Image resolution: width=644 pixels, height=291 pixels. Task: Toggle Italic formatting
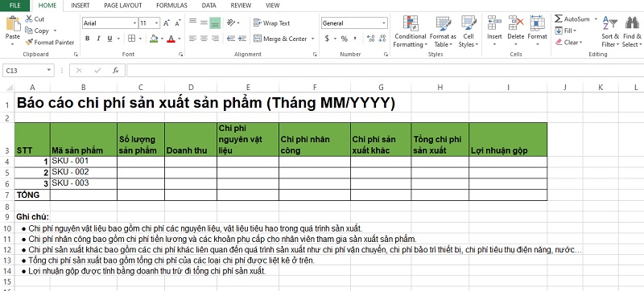coord(98,39)
